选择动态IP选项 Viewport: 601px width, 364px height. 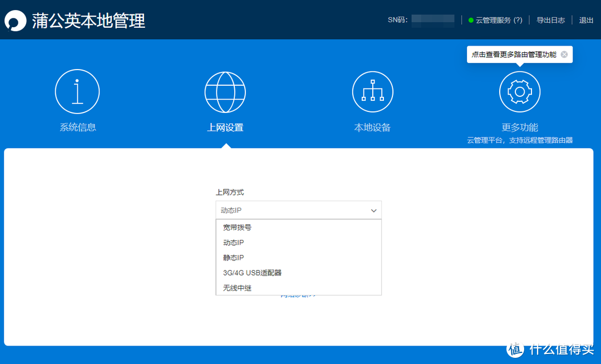(234, 242)
